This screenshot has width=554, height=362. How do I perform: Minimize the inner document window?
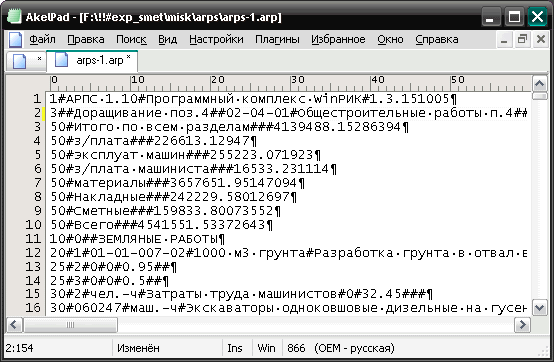[504, 39]
